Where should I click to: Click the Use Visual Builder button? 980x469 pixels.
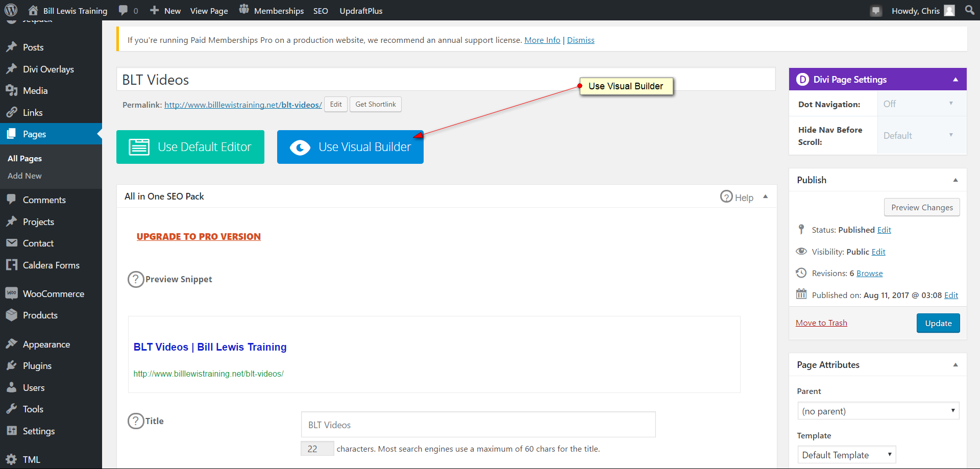point(350,147)
